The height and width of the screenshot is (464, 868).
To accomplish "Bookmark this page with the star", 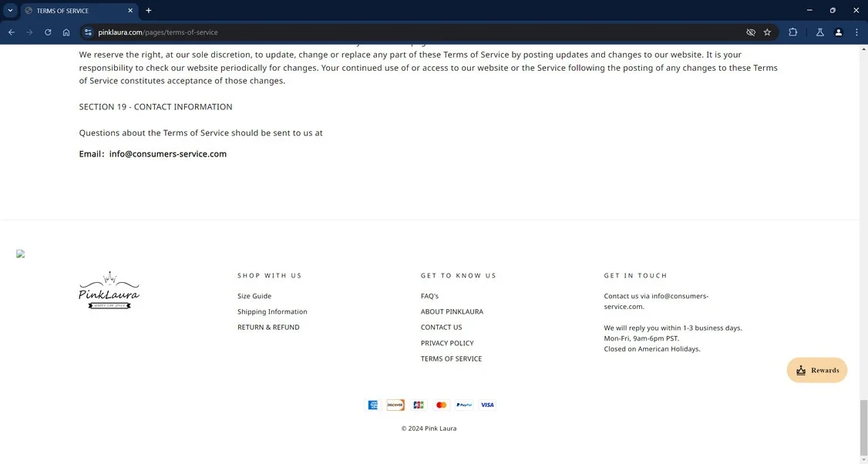I will [x=767, y=32].
